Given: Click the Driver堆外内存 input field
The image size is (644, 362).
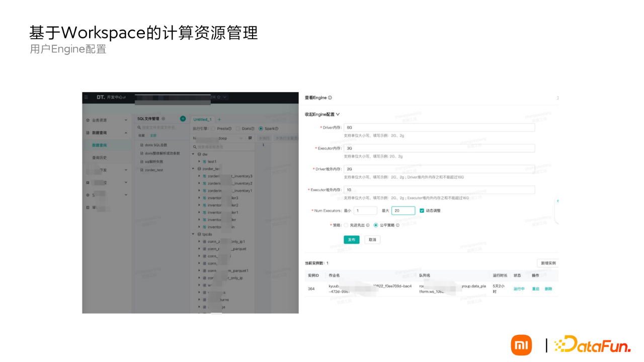Looking at the screenshot, I should 439,169.
